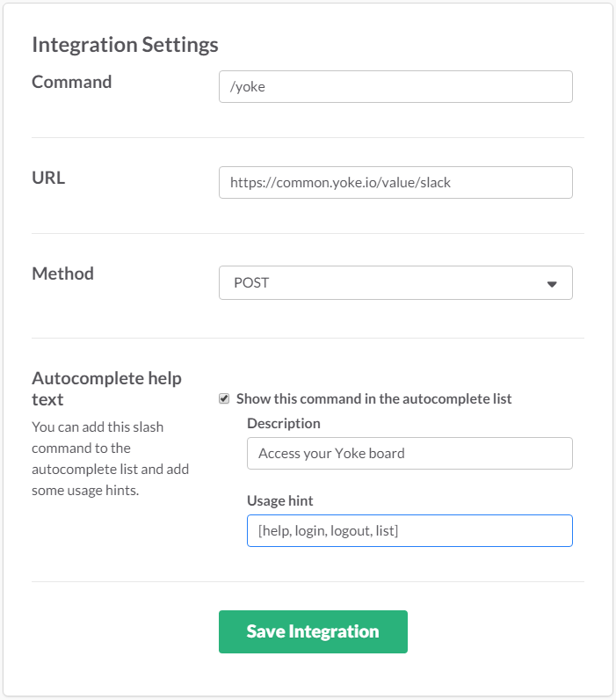The height and width of the screenshot is (700, 616).
Task: Click the 'Command' field label
Action: click(x=72, y=82)
